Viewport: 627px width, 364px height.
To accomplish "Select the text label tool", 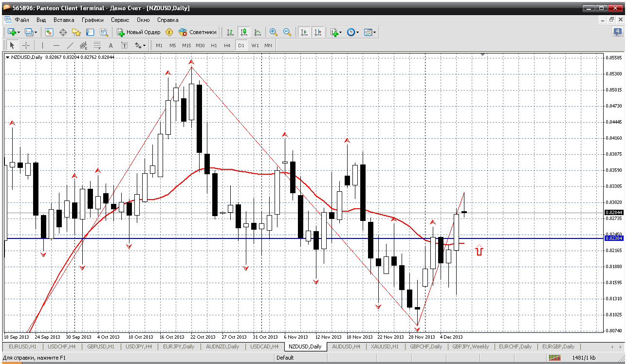I will click(124, 45).
